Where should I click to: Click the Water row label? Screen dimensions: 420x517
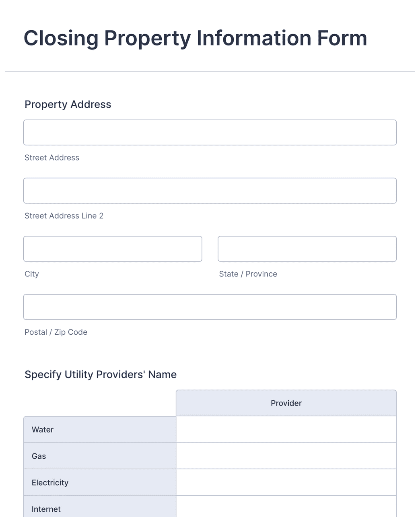[x=42, y=429]
